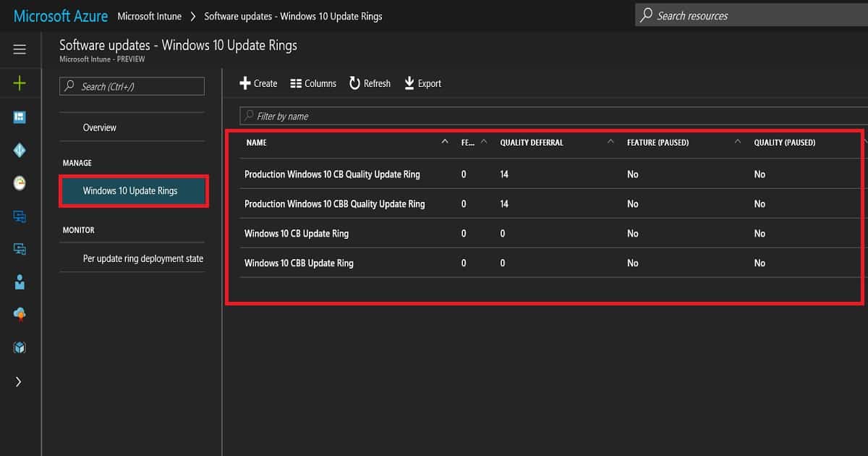Image resolution: width=868 pixels, height=456 pixels.
Task: Click the clock gauge icon in the sidebar
Action: (20, 183)
